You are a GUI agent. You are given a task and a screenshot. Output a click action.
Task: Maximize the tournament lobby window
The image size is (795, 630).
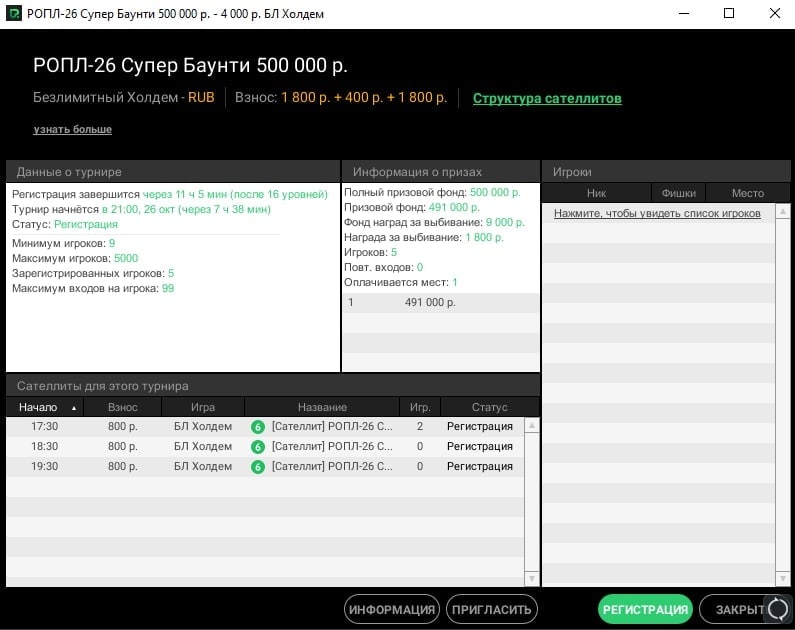pyautogui.click(x=729, y=14)
